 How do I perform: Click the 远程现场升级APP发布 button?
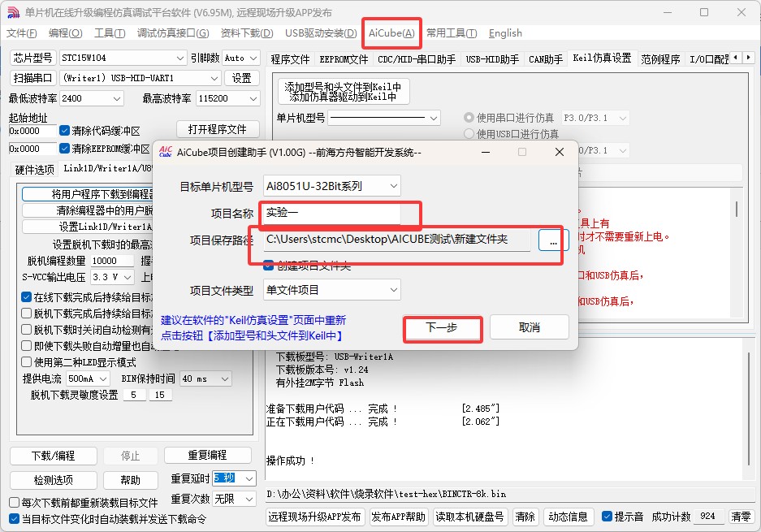[x=314, y=517]
